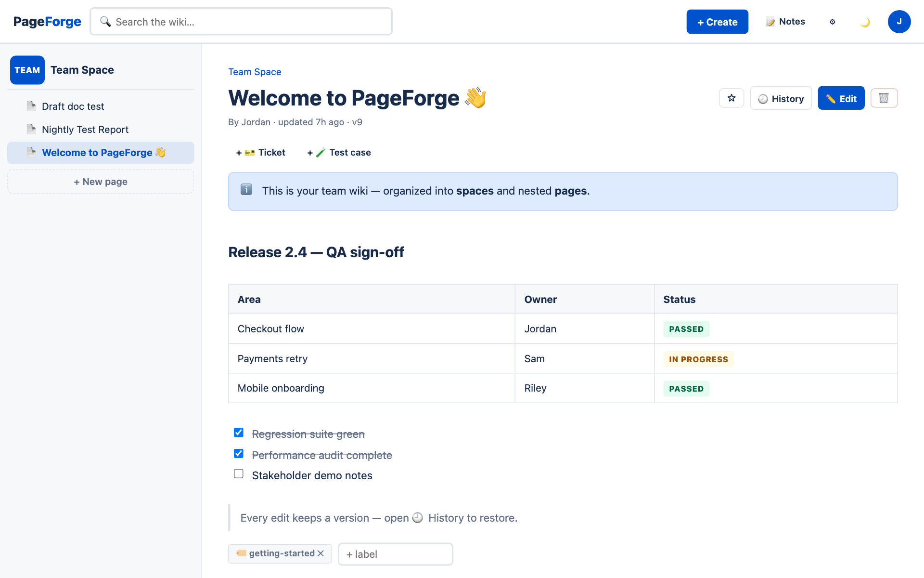Click the Mobile onboarding cell

pos(372,388)
